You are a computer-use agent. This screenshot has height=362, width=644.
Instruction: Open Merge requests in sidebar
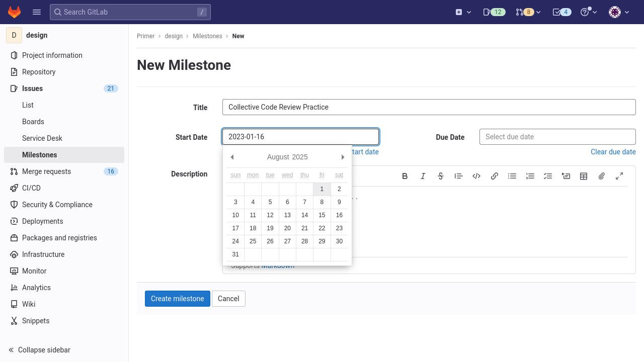64,171
